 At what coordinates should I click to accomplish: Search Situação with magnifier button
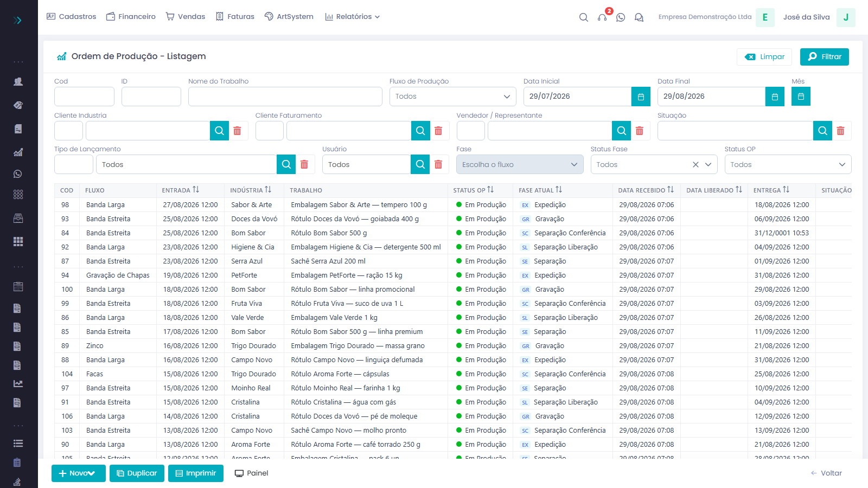click(822, 131)
